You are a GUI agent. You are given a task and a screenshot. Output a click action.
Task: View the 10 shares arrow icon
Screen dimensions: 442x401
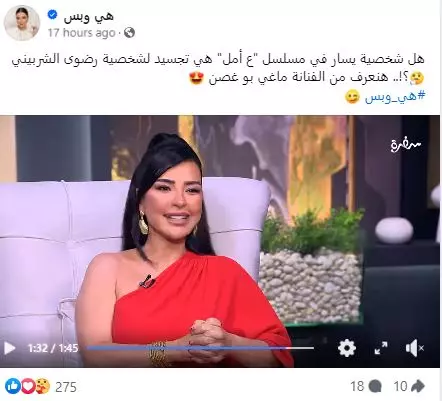point(418,386)
